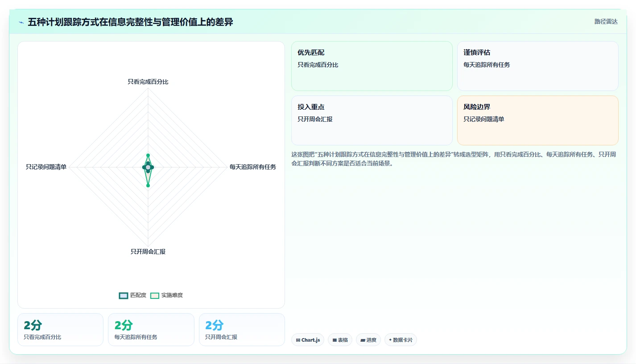Click the 匹配度 legend label
The height and width of the screenshot is (364, 636).
pos(138,295)
